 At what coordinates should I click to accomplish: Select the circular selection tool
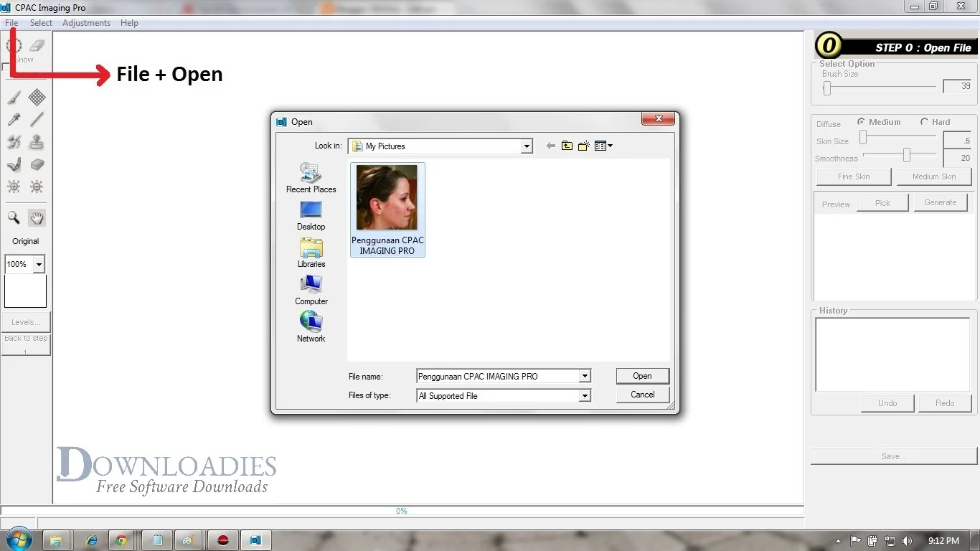click(x=14, y=46)
